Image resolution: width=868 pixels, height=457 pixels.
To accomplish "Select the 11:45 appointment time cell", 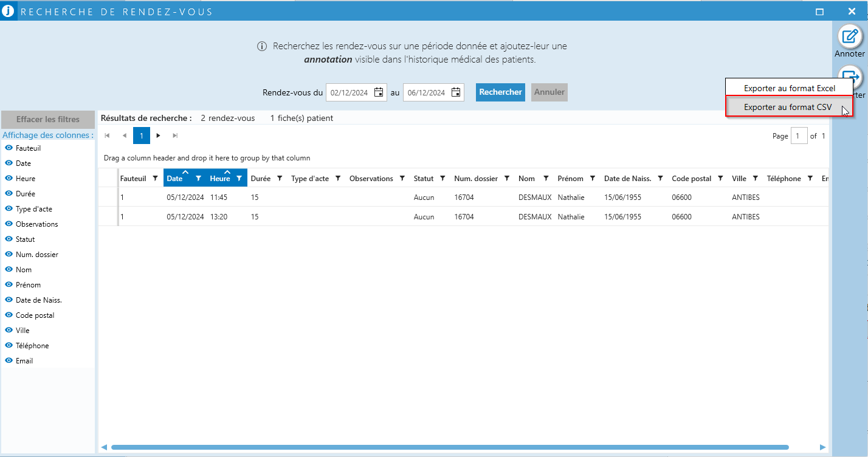I will pos(219,198).
